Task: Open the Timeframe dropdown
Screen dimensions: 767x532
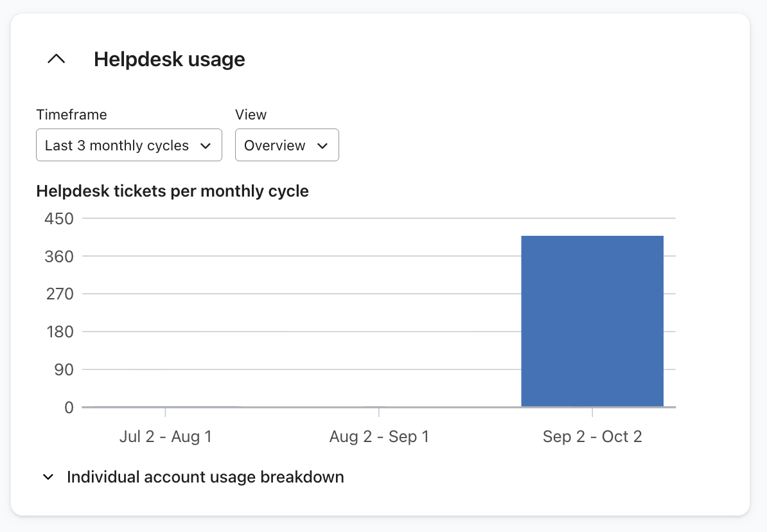Action: pyautogui.click(x=128, y=145)
